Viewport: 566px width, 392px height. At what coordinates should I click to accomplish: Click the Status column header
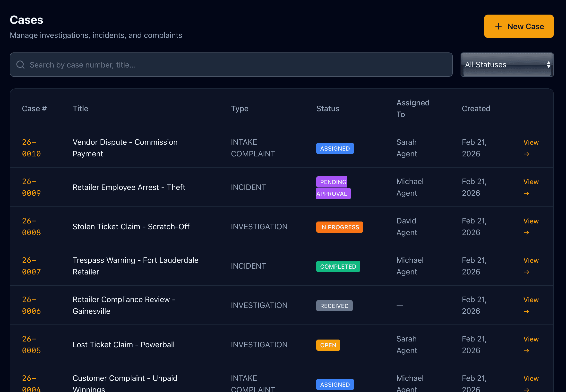point(327,109)
